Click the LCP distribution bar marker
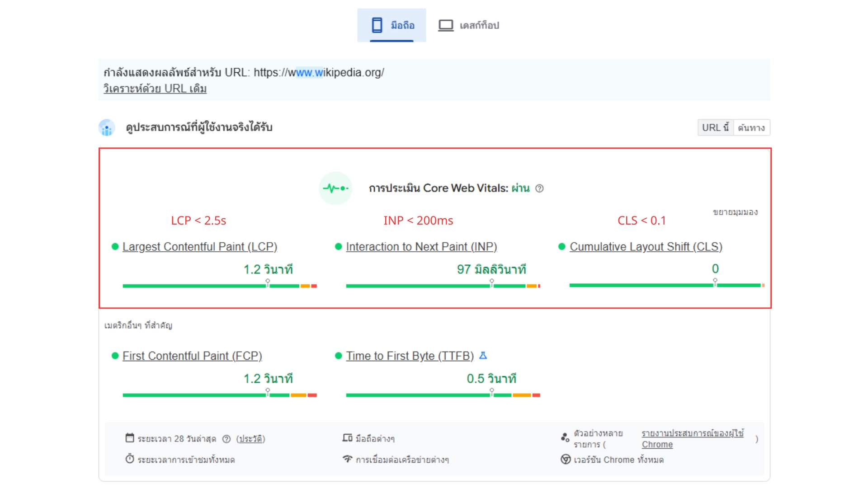868x488 pixels. click(x=268, y=283)
